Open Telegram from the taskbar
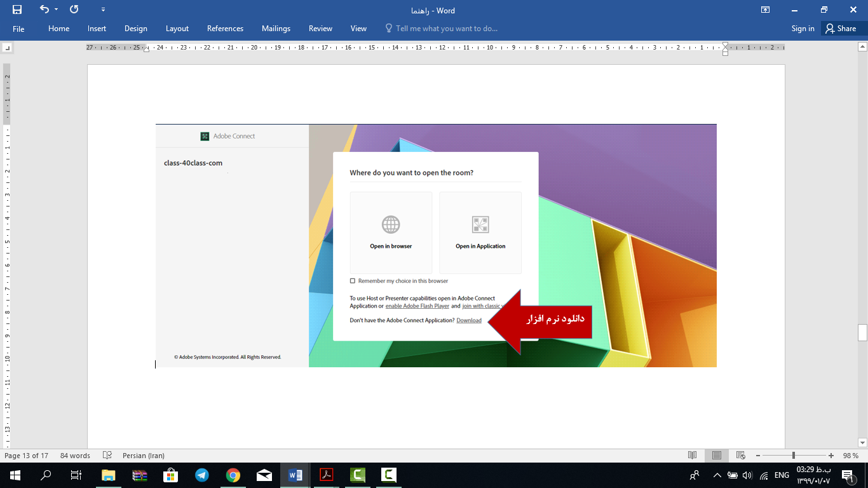The image size is (868, 488). [202, 475]
